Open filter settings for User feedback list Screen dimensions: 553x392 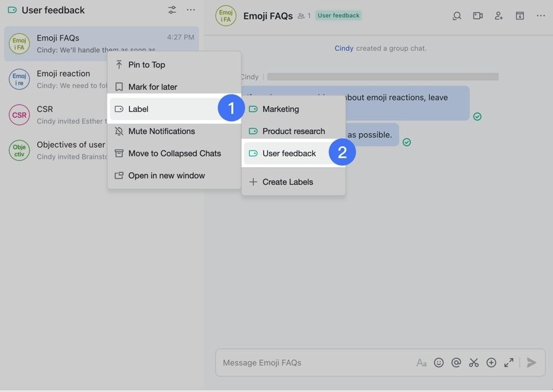(172, 10)
